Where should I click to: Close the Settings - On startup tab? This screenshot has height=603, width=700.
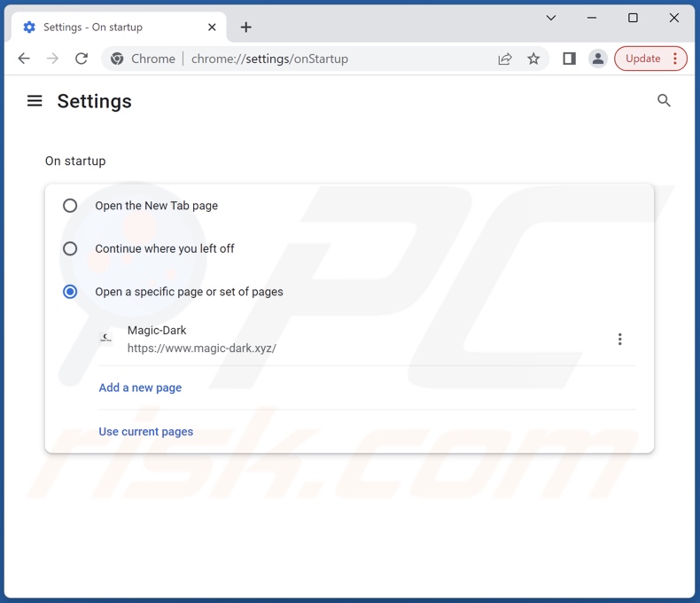tap(212, 27)
